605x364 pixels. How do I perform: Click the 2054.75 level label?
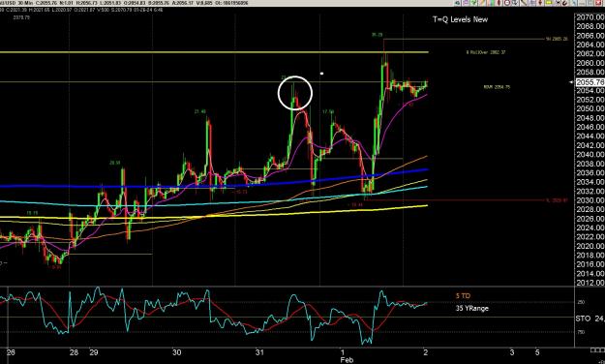point(497,87)
